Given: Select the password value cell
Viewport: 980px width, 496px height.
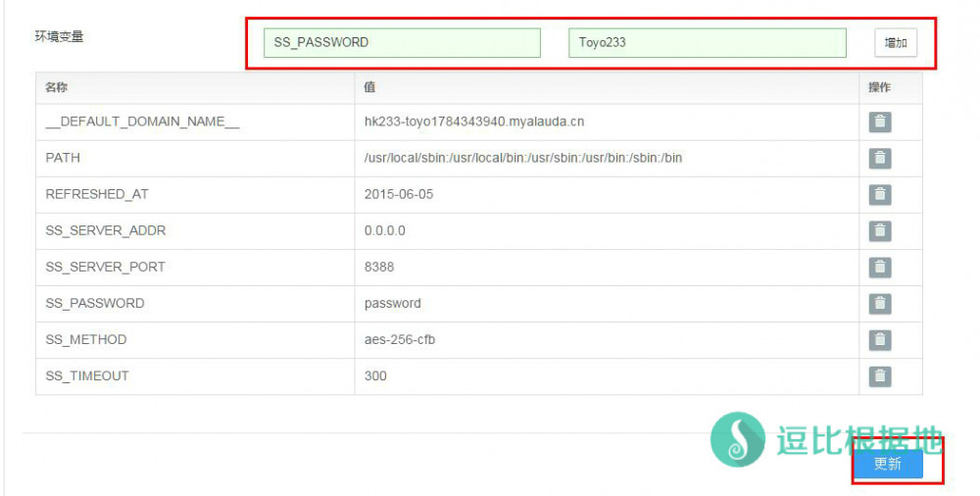Looking at the screenshot, I should coord(392,304).
